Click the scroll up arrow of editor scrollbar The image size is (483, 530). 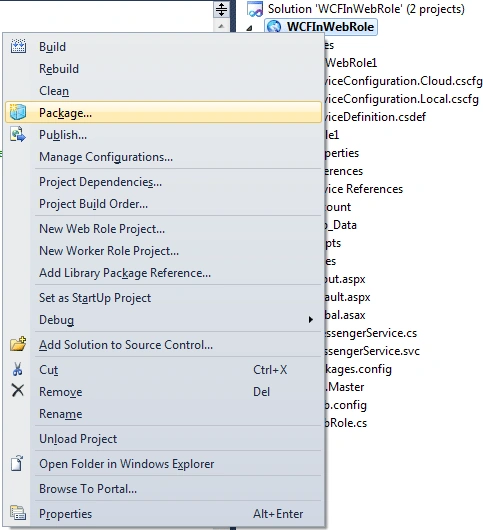221,26
